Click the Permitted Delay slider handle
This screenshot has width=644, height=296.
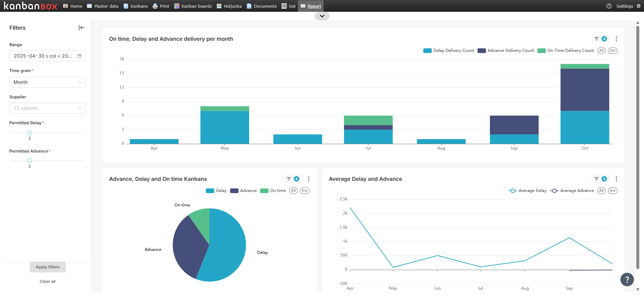pyautogui.click(x=30, y=133)
